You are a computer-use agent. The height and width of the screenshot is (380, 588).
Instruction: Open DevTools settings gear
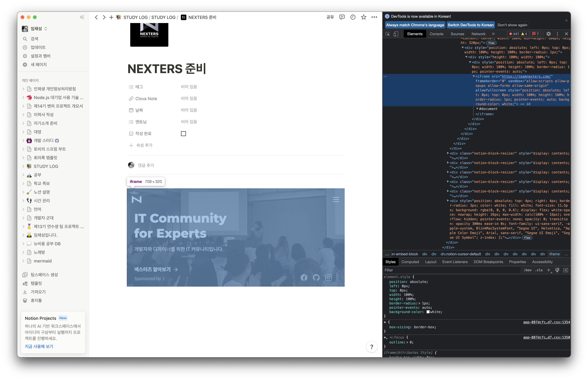coord(548,34)
